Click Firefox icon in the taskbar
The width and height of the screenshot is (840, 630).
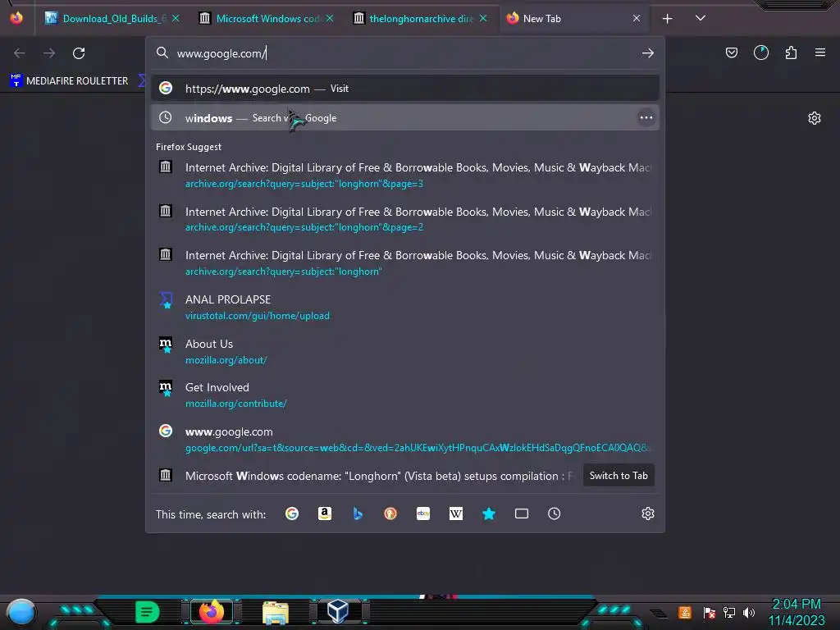click(x=212, y=612)
